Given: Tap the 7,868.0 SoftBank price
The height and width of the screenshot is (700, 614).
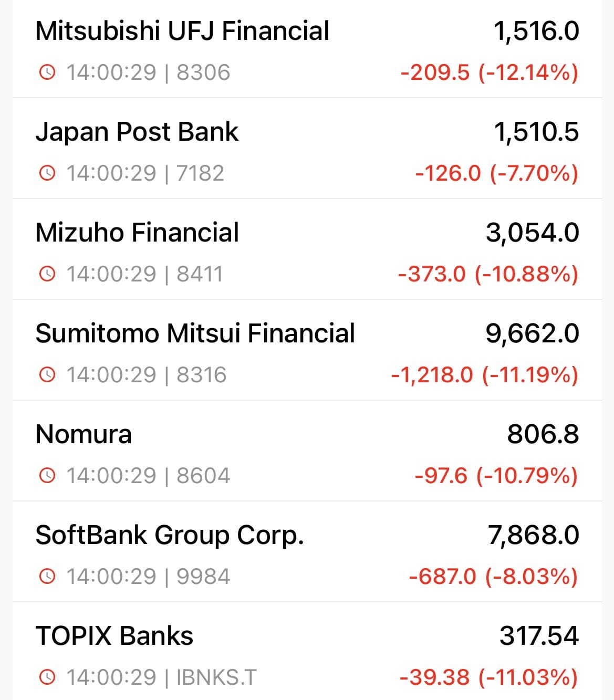Looking at the screenshot, I should [x=533, y=535].
